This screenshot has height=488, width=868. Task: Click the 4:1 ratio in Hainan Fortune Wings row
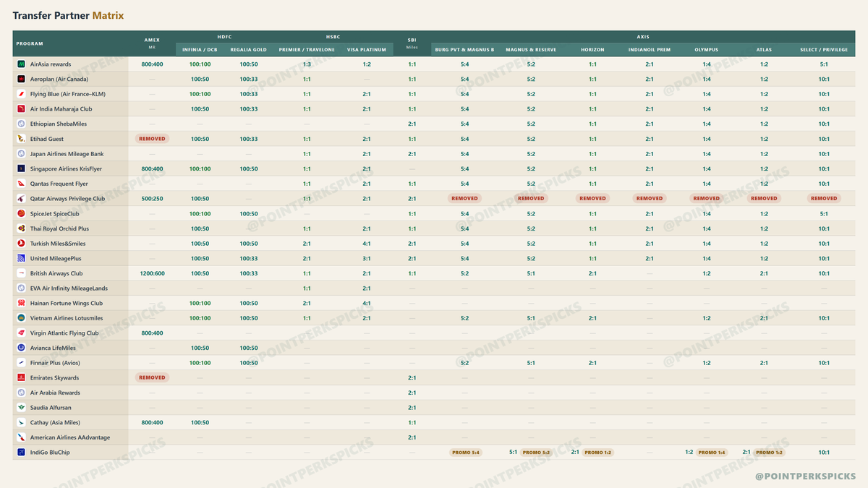pyautogui.click(x=367, y=303)
